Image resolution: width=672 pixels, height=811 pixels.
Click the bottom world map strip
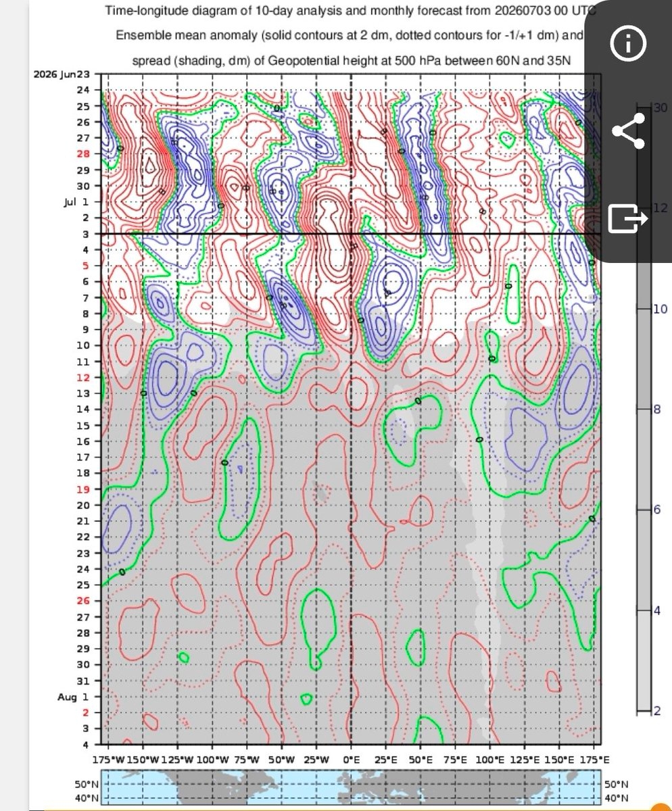tap(350, 789)
